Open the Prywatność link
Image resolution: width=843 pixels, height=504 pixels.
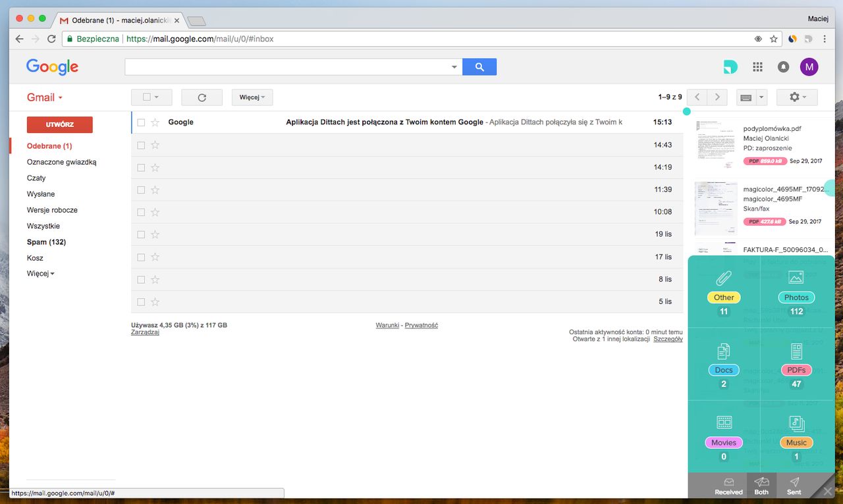point(421,325)
